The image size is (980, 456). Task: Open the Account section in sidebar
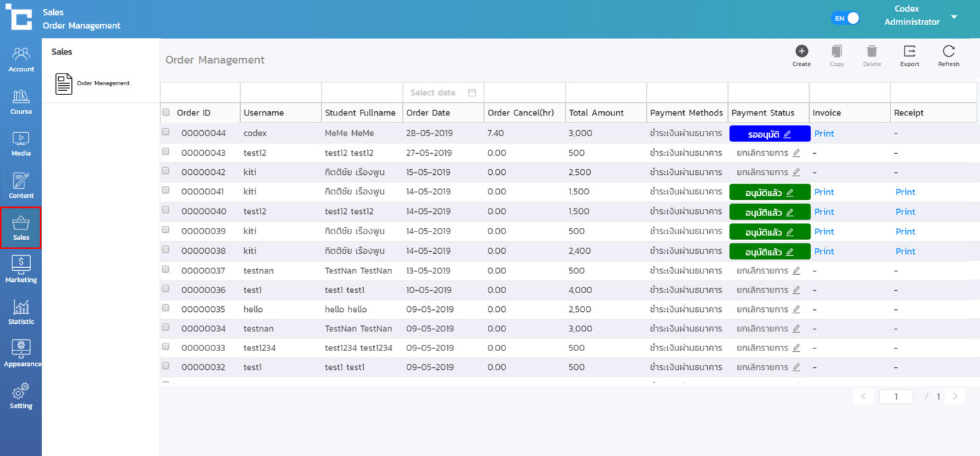click(21, 59)
